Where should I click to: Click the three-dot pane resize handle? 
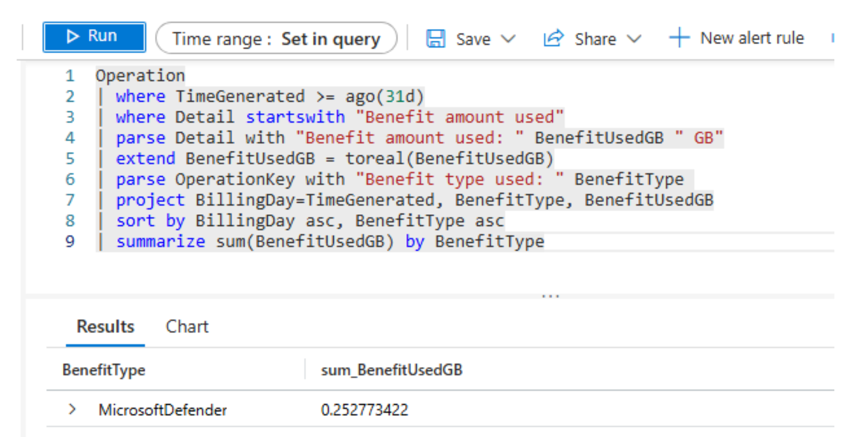pyautogui.click(x=550, y=296)
